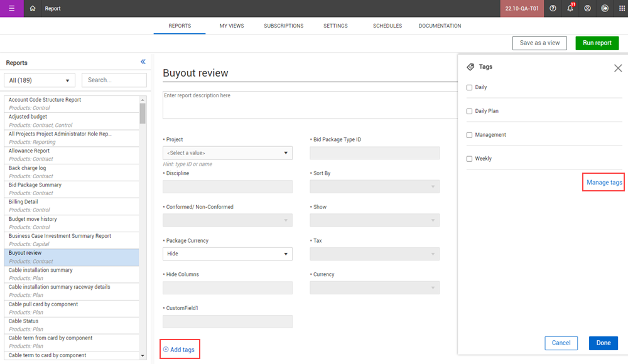The height and width of the screenshot is (364, 628).
Task: Click the reports list scroll down arrow
Action: 143,356
